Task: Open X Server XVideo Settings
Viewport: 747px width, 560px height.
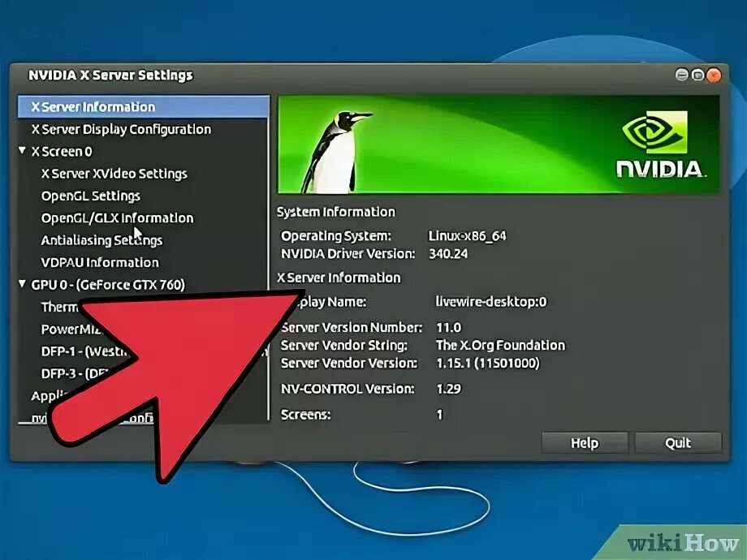Action: coord(114,174)
